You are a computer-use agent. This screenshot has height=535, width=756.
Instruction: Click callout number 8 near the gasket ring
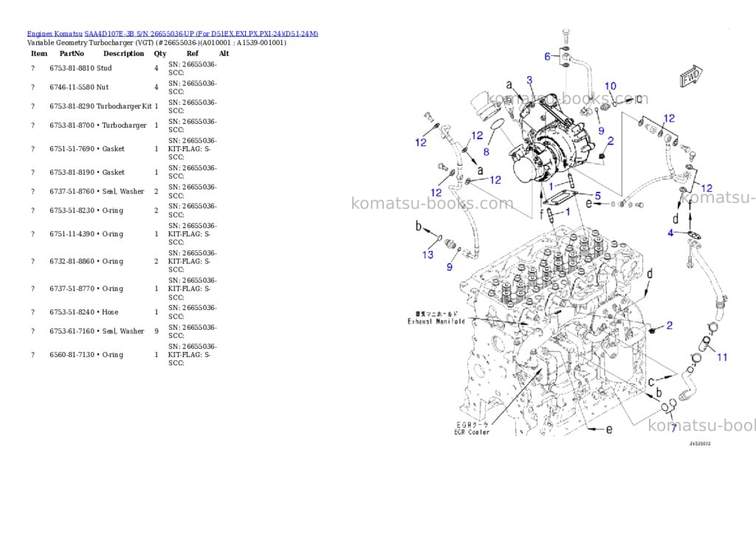click(x=486, y=152)
